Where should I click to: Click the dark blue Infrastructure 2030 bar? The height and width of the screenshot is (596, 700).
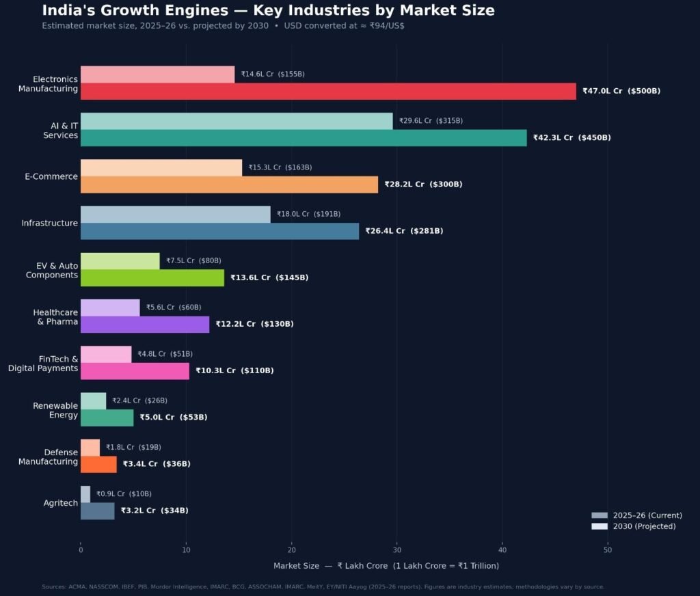219,231
